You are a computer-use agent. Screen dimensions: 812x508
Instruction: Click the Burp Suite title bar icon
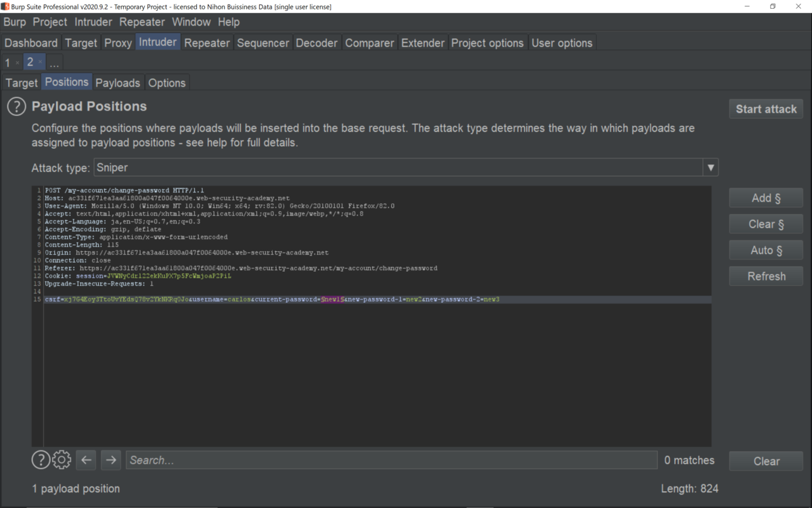pos(5,6)
